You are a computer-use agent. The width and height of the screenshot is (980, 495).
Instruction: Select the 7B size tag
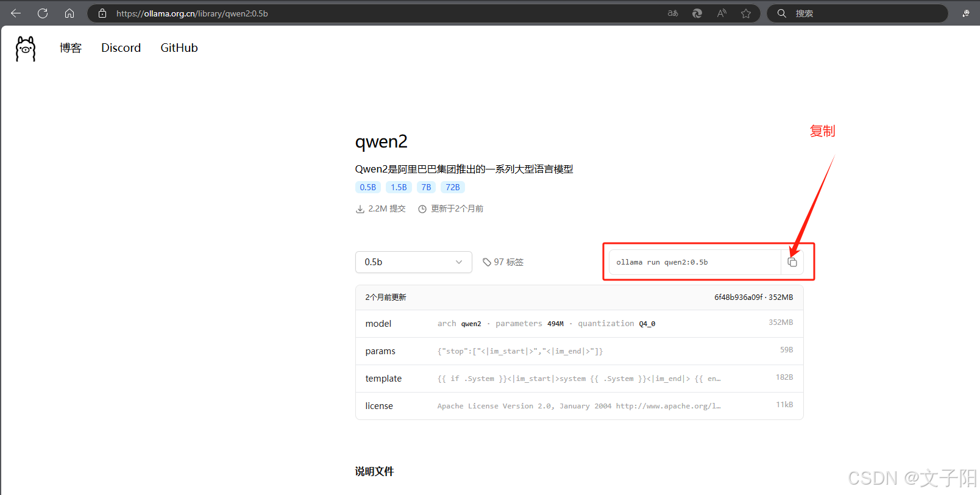tap(426, 187)
